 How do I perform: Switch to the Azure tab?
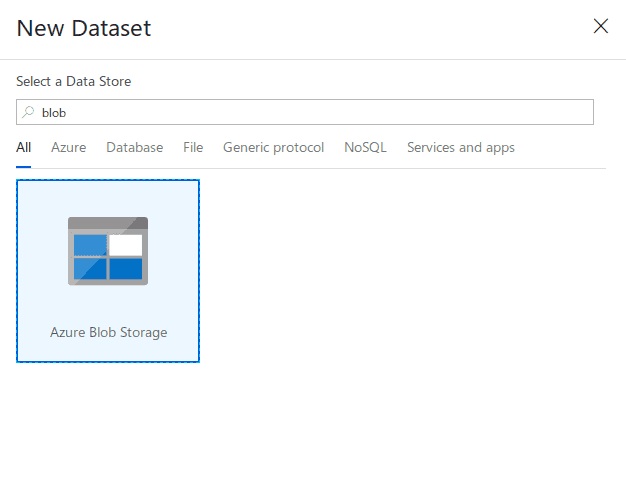69,147
